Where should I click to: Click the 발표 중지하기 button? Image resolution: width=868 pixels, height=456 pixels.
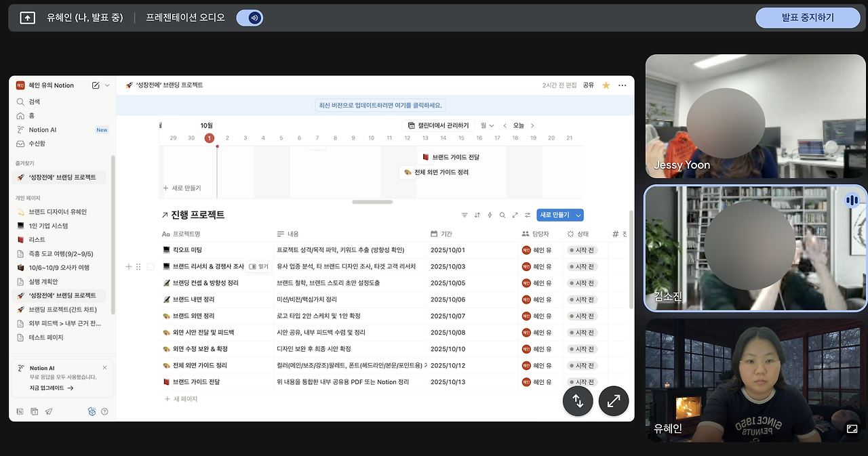808,18
